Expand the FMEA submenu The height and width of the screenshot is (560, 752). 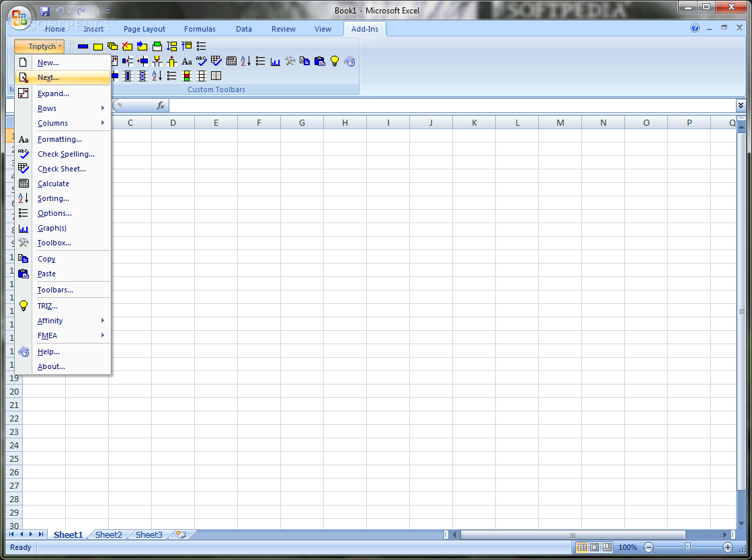pos(62,336)
